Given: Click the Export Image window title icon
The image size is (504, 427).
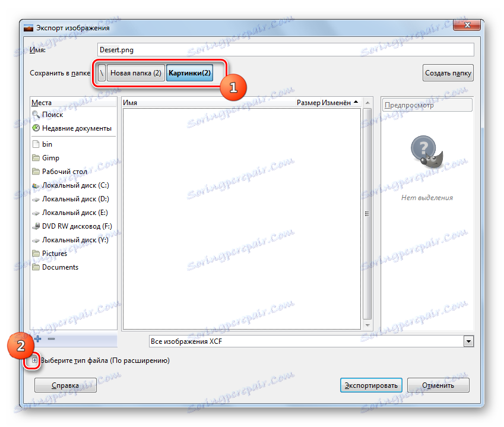Looking at the screenshot, I should point(28,28).
